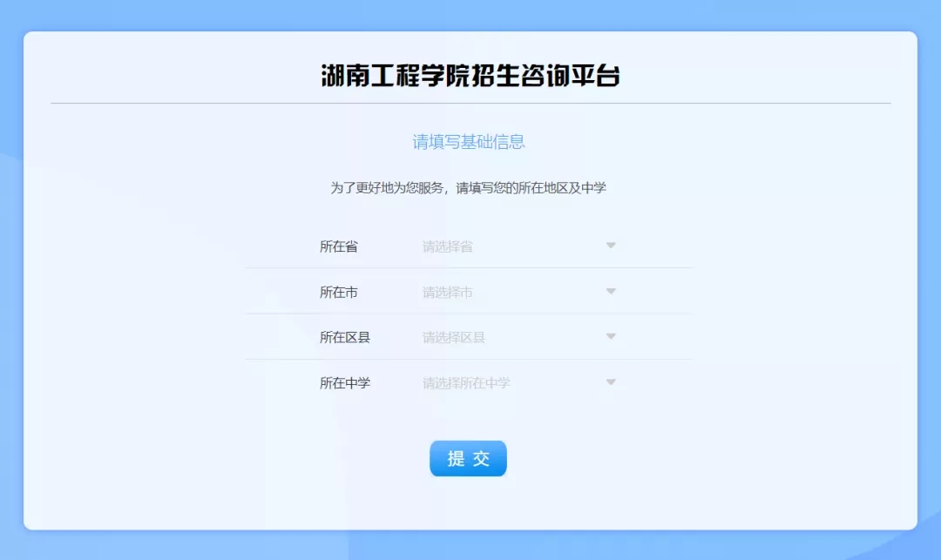Open the 请选择市 city dropdown
This screenshot has height=560, width=941.
coord(518,292)
